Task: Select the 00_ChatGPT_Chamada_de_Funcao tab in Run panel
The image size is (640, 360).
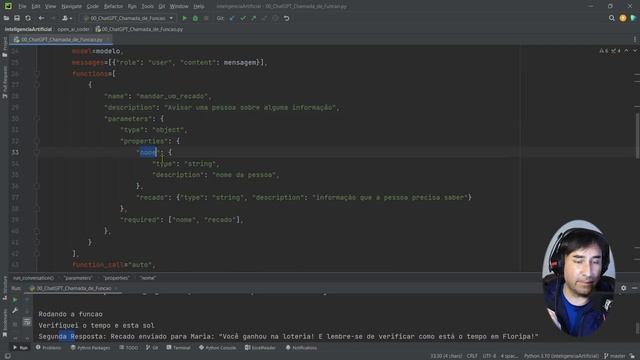Action: (x=73, y=288)
